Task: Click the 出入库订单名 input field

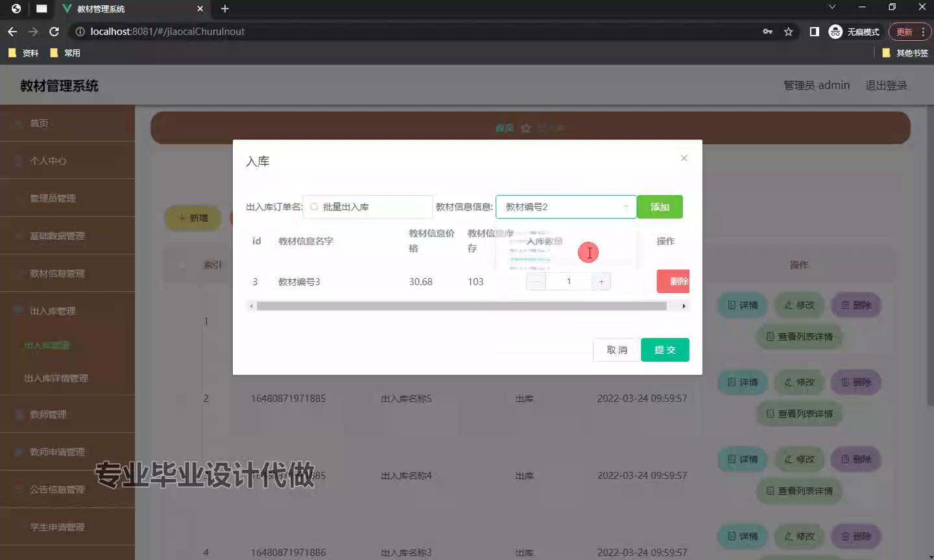Action: [368, 207]
